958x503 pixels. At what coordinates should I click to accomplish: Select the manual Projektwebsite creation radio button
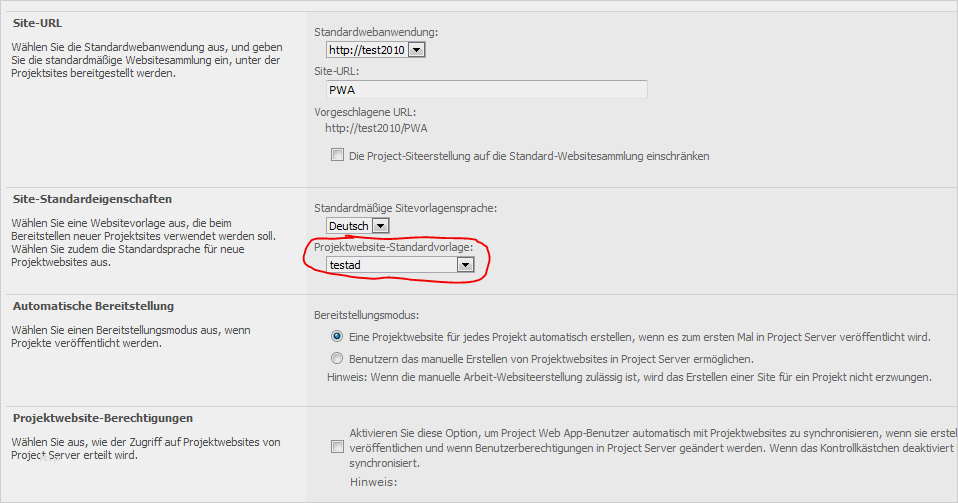tap(337, 358)
